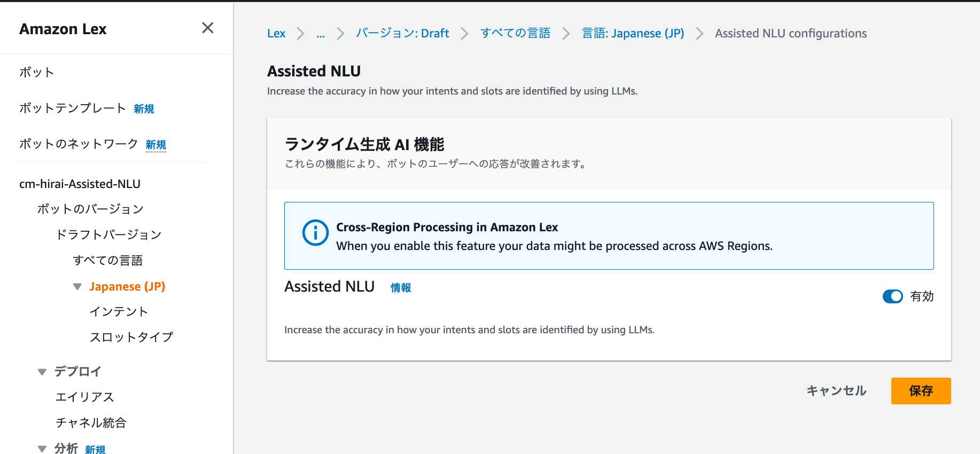Image resolution: width=980 pixels, height=454 pixels.
Task: Open チャネル統合 in sidebar
Action: [x=91, y=422]
